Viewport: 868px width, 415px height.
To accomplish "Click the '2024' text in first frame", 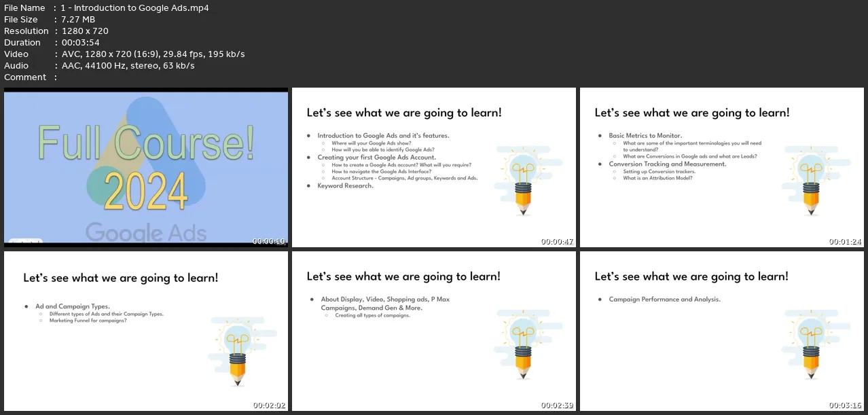I will point(145,192).
